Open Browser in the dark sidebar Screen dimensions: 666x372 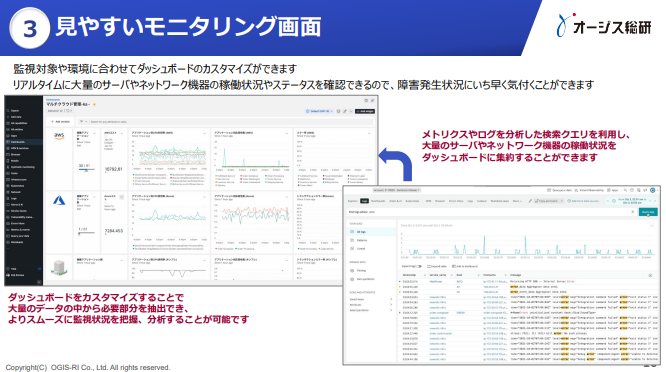point(15,155)
